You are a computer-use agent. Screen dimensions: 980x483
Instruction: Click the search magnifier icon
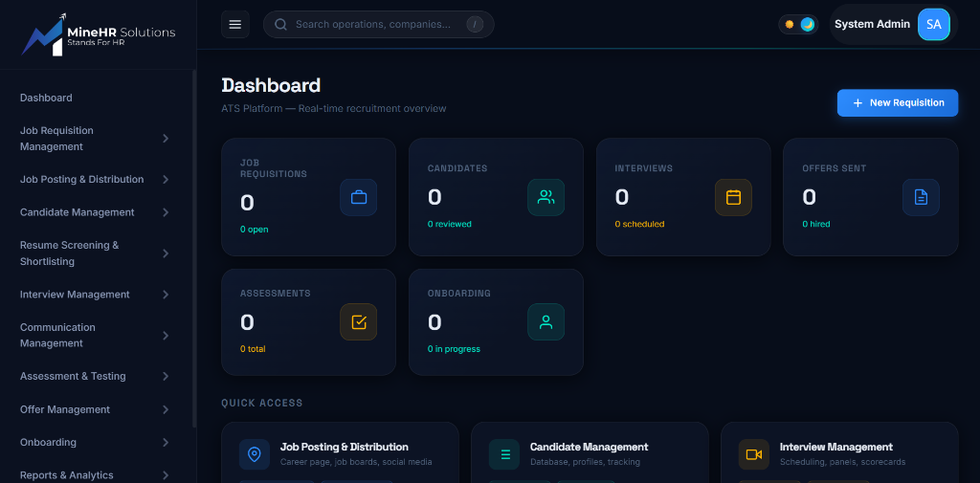tap(280, 24)
